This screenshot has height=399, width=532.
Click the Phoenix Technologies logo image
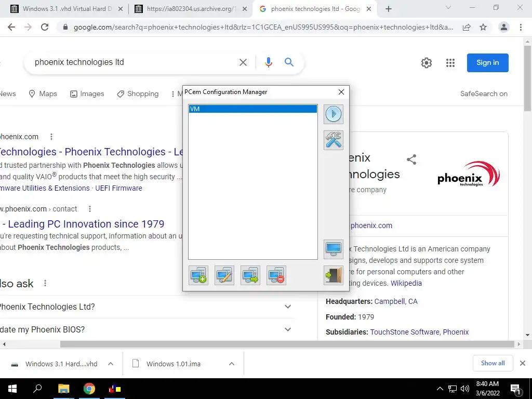pyautogui.click(x=469, y=174)
